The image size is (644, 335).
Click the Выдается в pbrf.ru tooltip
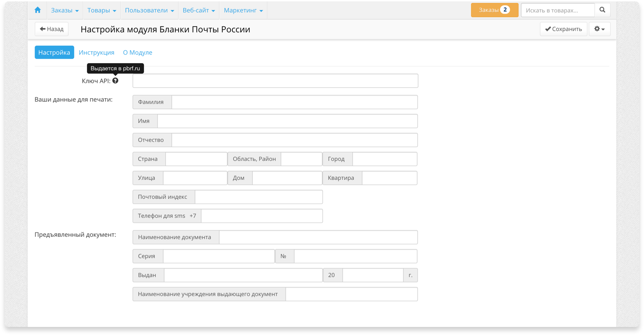[115, 68]
